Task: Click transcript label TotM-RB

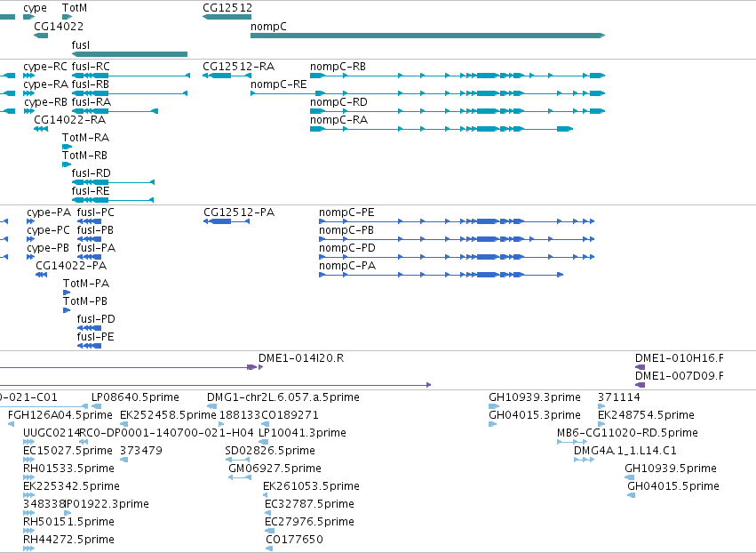Action: 85,156
